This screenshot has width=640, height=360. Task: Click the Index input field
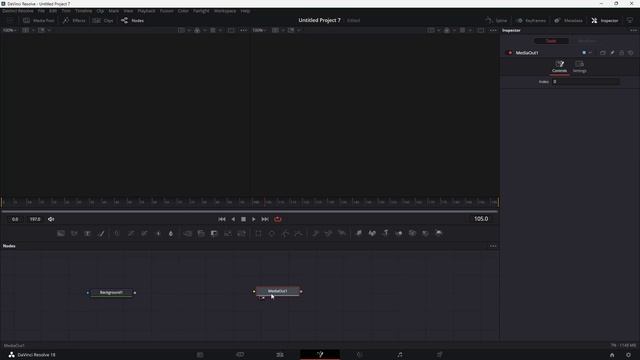(585, 82)
